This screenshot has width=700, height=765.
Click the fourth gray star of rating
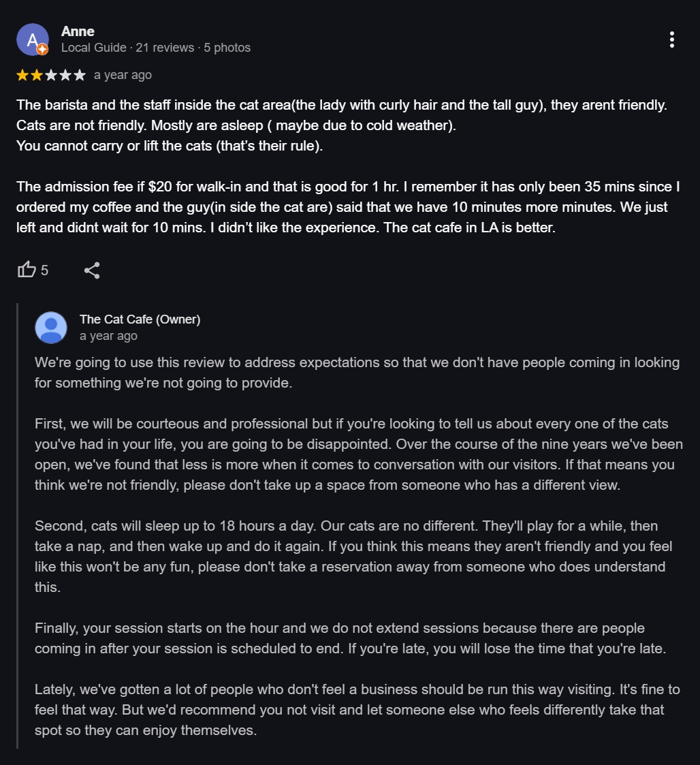pyautogui.click(x=65, y=75)
